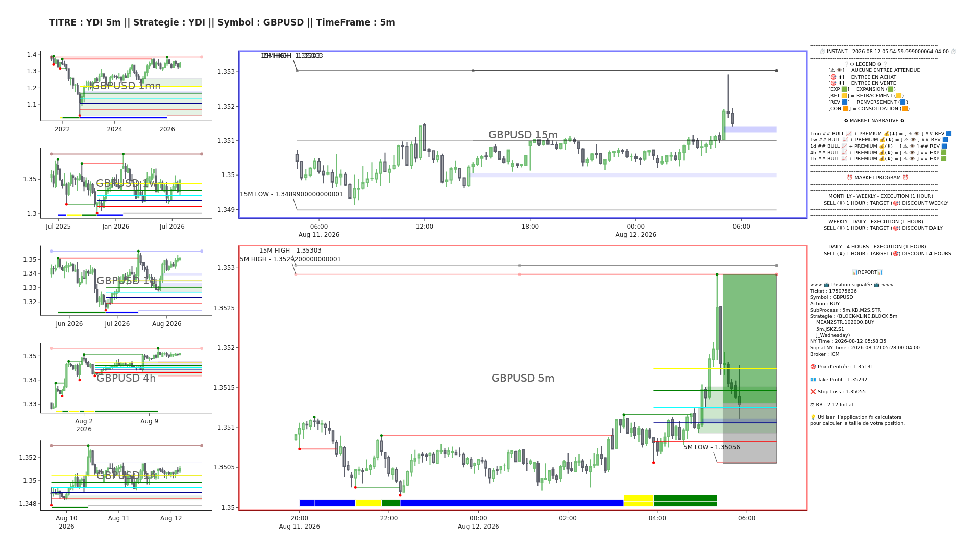
Task: Click the orange square inside the CONSOLIDATION parentheses
Action: point(904,109)
